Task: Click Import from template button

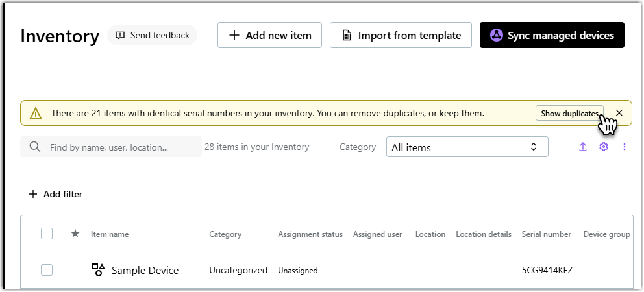Action: [400, 35]
